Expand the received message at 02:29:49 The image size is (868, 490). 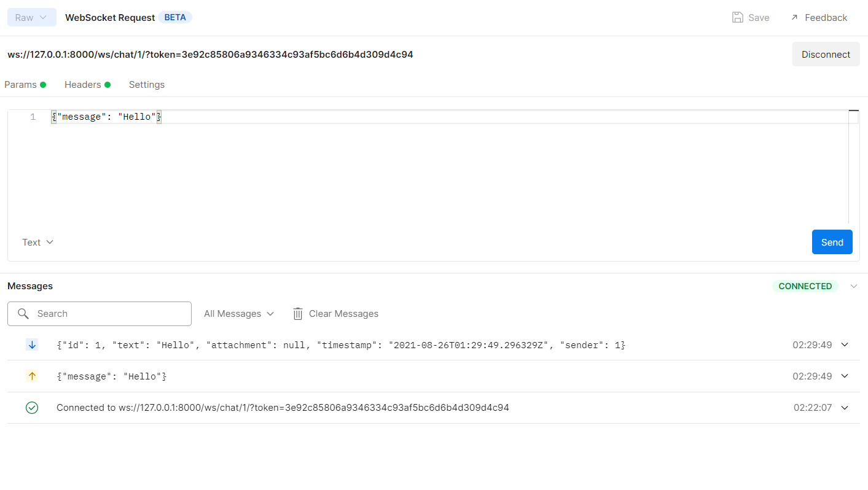click(x=845, y=345)
